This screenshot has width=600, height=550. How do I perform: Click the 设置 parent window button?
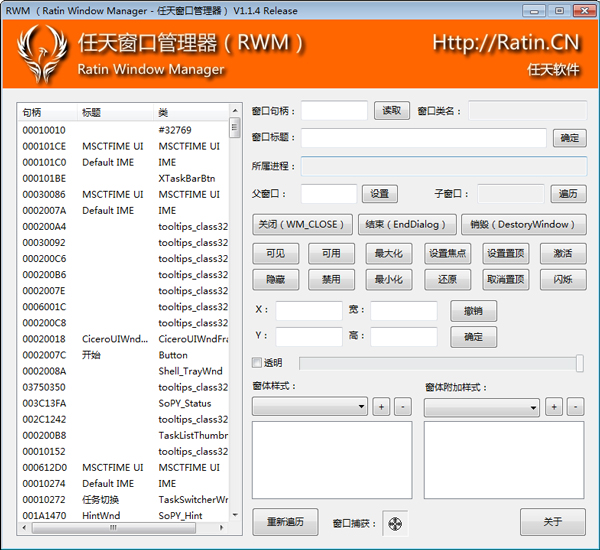coord(380,194)
